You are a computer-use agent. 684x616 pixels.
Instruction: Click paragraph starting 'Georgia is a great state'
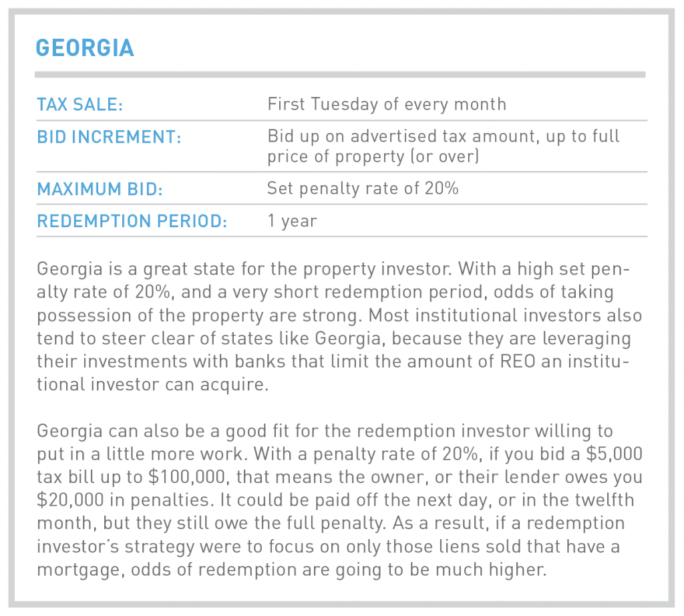(x=339, y=327)
